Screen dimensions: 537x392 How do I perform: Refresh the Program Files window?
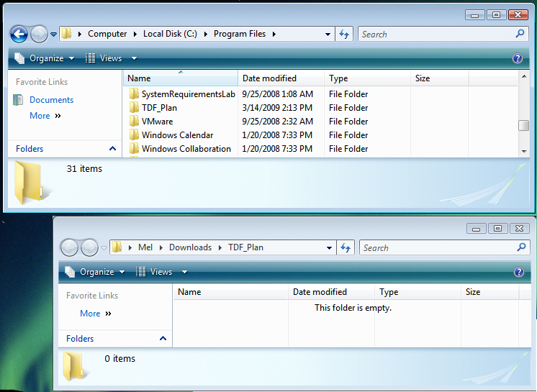(x=344, y=35)
